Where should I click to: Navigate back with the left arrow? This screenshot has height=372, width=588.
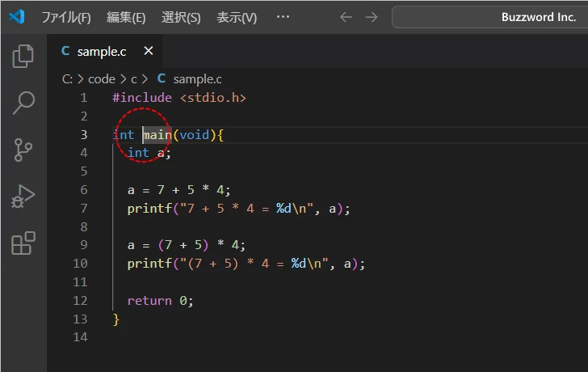coord(346,17)
